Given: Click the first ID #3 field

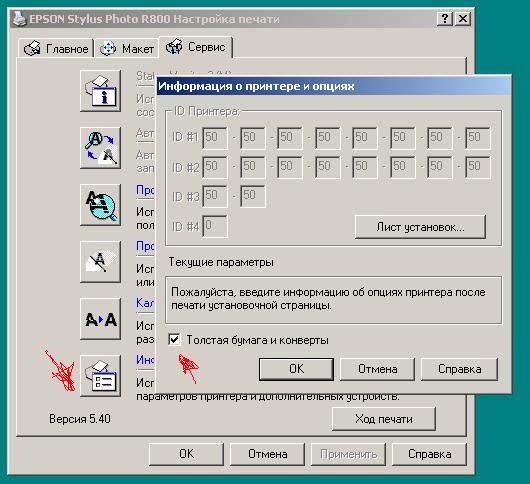Looking at the screenshot, I should click(x=215, y=196).
